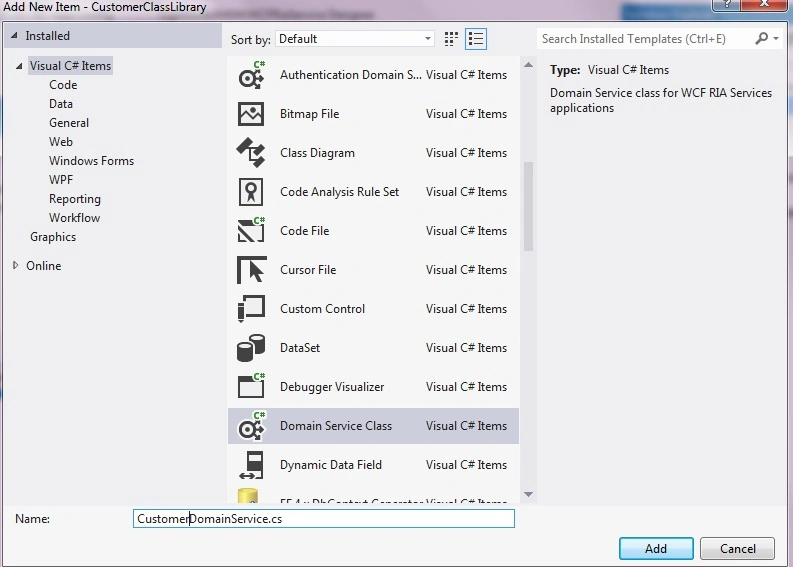The width and height of the screenshot is (793, 567).
Task: Select the Authentication Domain Service icon
Action: [251, 75]
